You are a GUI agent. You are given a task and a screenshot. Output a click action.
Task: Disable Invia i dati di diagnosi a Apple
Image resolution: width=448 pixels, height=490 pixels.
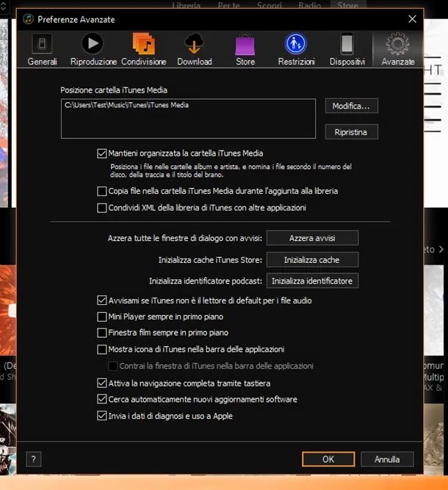101,416
